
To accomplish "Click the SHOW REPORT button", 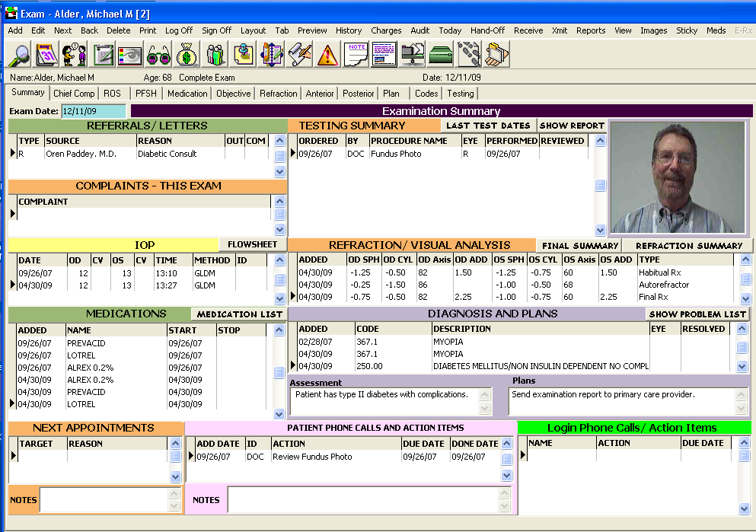I will tap(572, 126).
